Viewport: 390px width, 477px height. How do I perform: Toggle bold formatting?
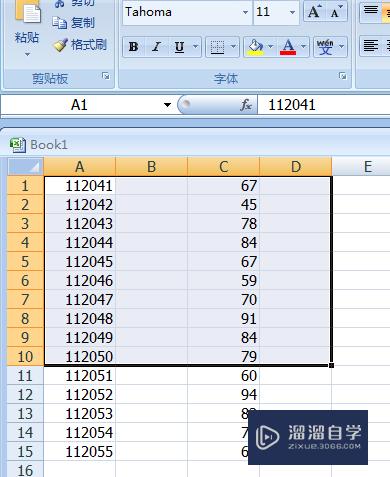tap(134, 47)
